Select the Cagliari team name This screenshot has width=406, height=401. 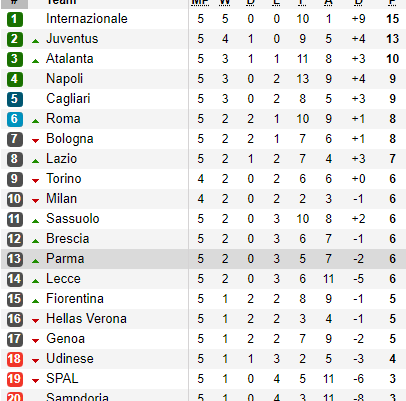[68, 99]
